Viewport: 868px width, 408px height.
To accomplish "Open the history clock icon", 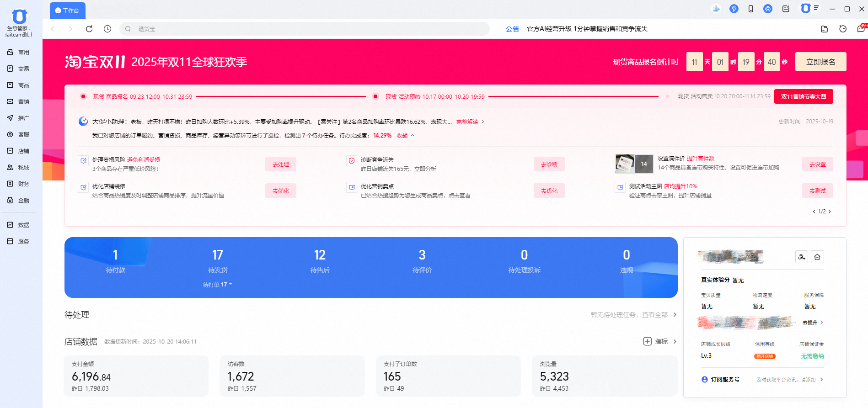I will click(x=107, y=29).
